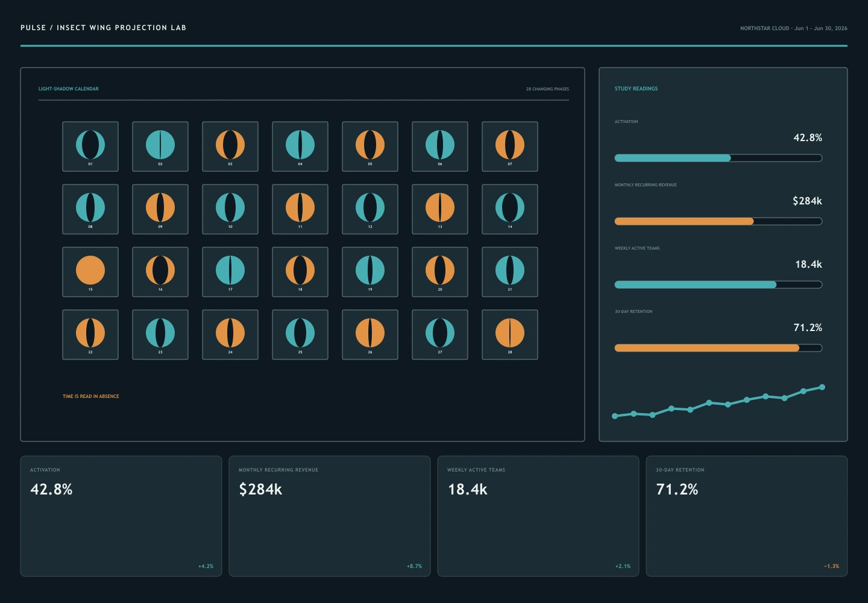
Task: Choose phase tile 20
Action: 440,272
